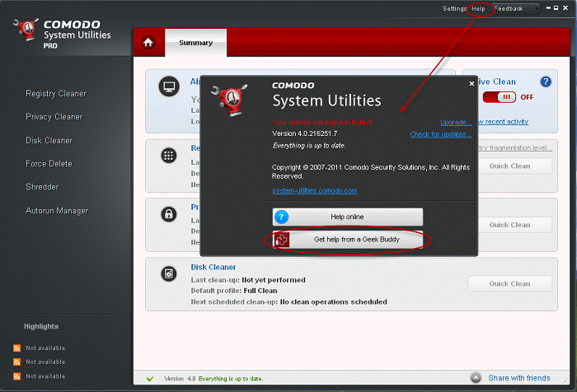Open Disk Cleaner in the sidebar
Screen dimensions: 577x392
pyautogui.click(x=49, y=141)
